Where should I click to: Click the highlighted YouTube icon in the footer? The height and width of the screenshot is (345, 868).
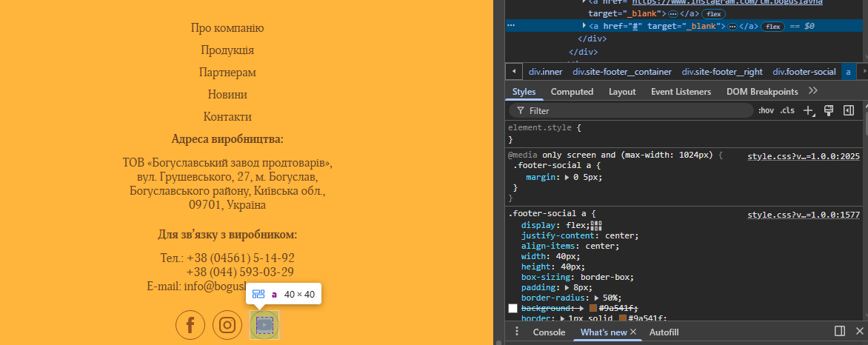[x=264, y=324]
